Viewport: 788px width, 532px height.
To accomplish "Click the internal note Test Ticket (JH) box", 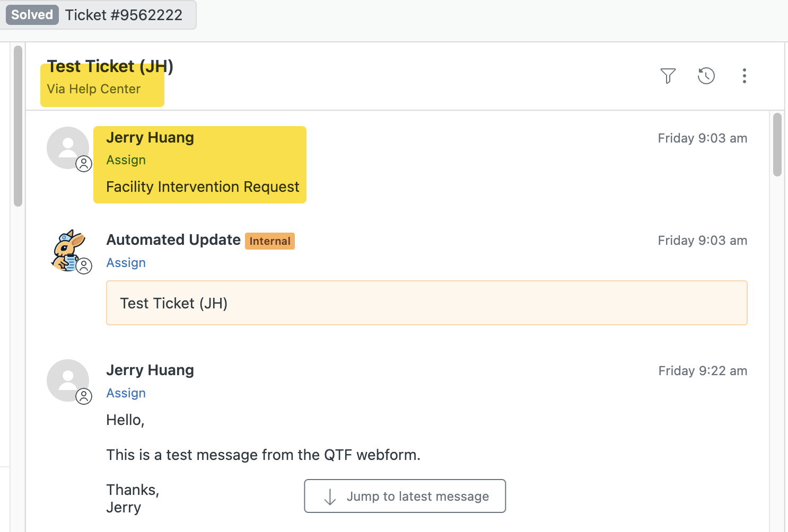I will (426, 303).
